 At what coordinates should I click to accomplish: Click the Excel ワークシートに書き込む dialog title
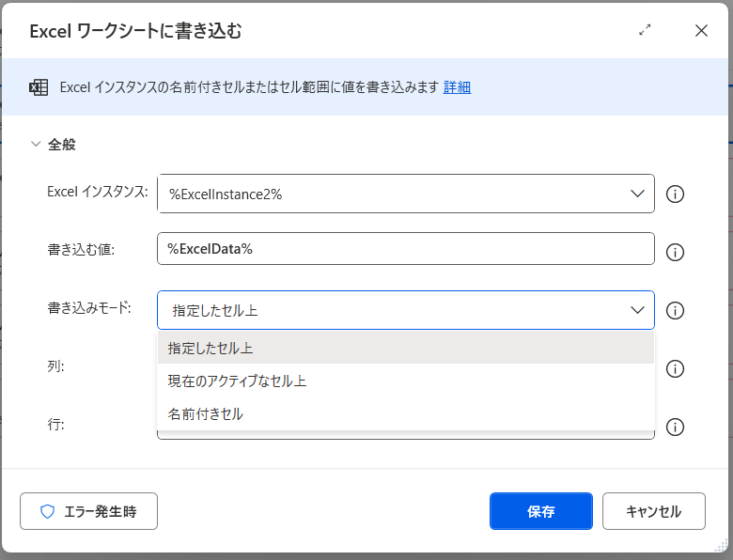[x=135, y=31]
